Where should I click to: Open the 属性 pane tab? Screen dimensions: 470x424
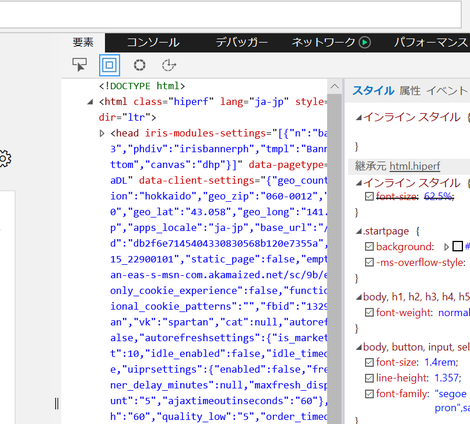pos(410,90)
